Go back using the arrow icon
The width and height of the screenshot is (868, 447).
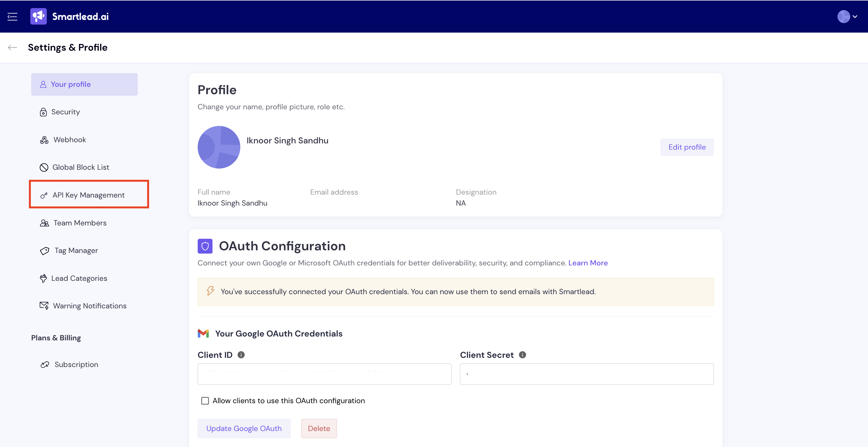[x=12, y=47]
